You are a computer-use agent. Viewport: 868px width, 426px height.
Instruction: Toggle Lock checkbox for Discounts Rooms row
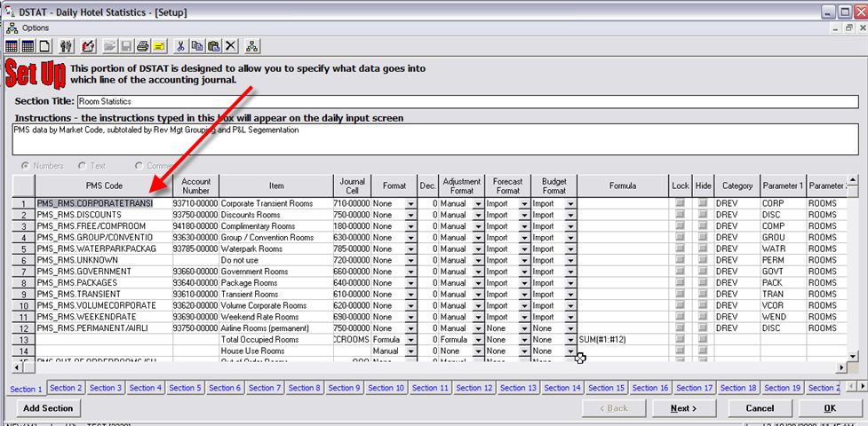681,215
